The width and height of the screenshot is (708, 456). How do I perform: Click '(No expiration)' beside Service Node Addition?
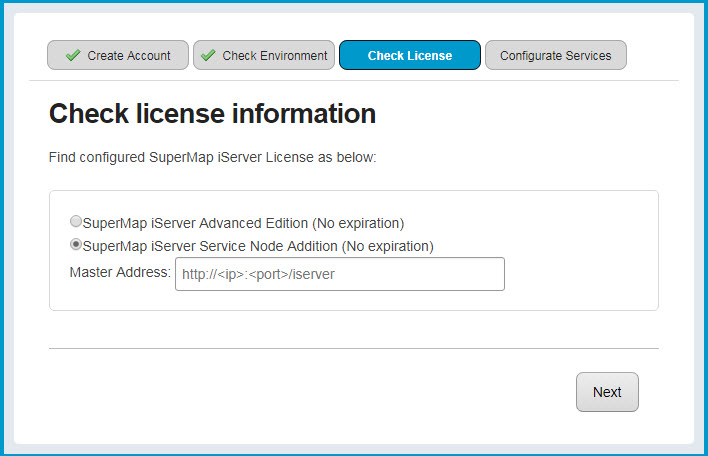pyautogui.click(x=387, y=246)
